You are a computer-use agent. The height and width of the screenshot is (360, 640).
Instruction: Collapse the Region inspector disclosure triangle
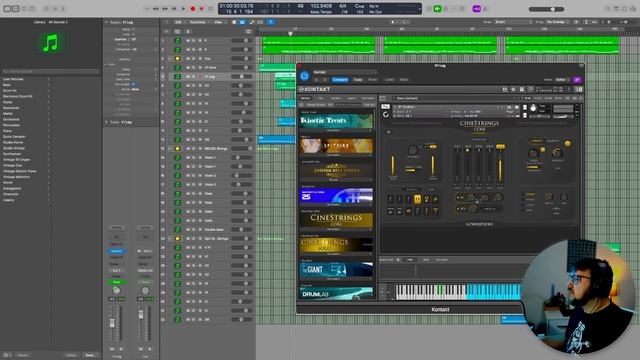click(107, 22)
